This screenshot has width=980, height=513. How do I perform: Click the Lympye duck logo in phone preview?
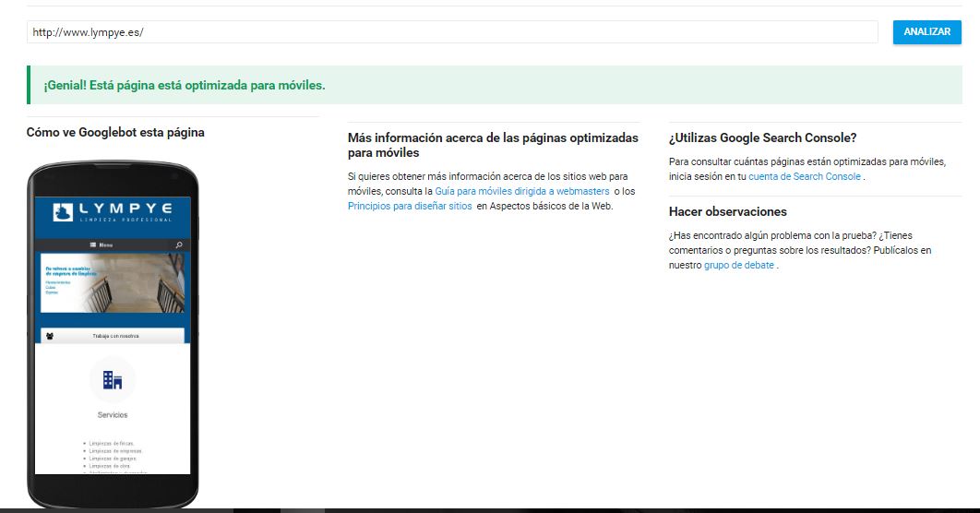(x=62, y=211)
